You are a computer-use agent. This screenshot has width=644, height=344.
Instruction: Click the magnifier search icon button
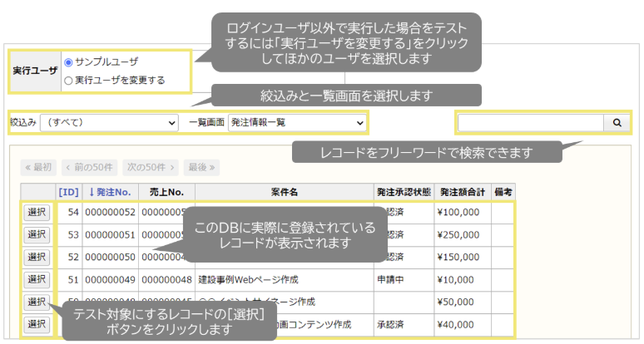[617, 123]
